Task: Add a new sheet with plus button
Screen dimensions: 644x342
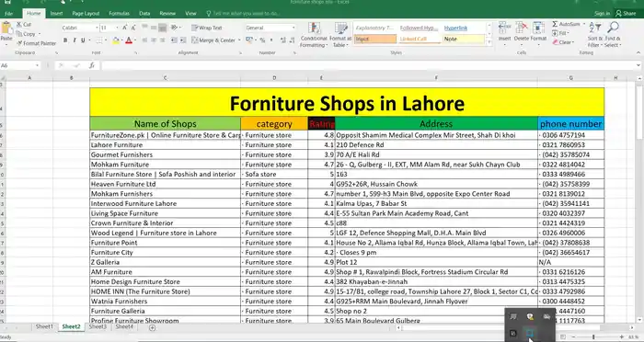Action: (152, 327)
